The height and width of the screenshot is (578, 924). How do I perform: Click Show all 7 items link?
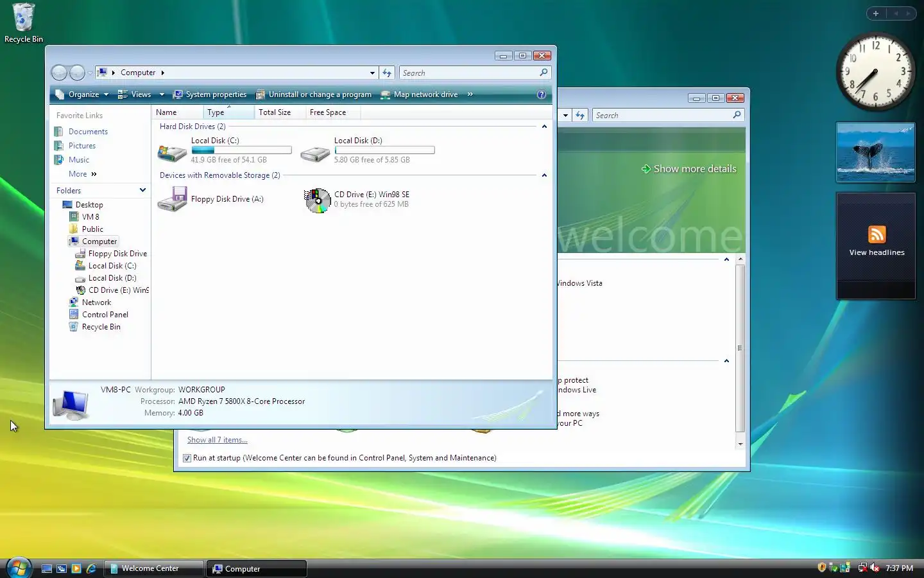coord(217,440)
